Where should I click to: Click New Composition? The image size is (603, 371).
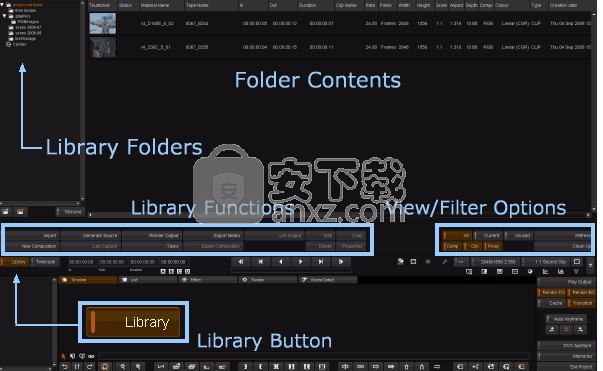32,246
